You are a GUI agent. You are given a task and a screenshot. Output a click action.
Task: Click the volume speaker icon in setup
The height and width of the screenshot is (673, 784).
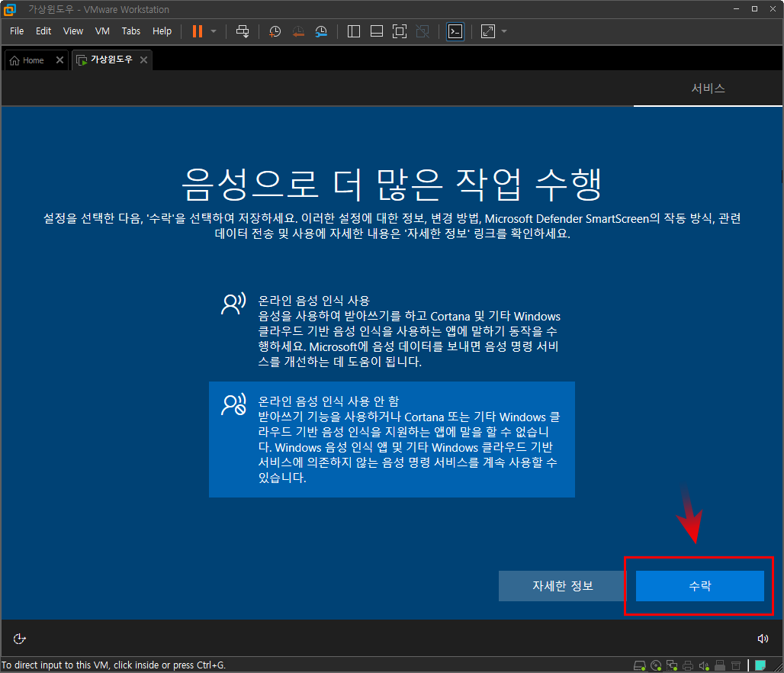[x=763, y=639]
